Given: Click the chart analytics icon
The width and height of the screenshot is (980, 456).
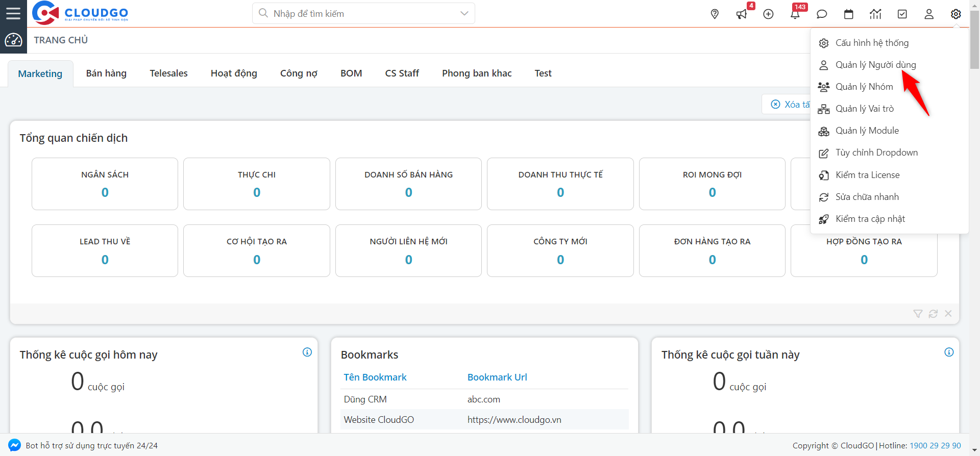Looking at the screenshot, I should coord(875,14).
